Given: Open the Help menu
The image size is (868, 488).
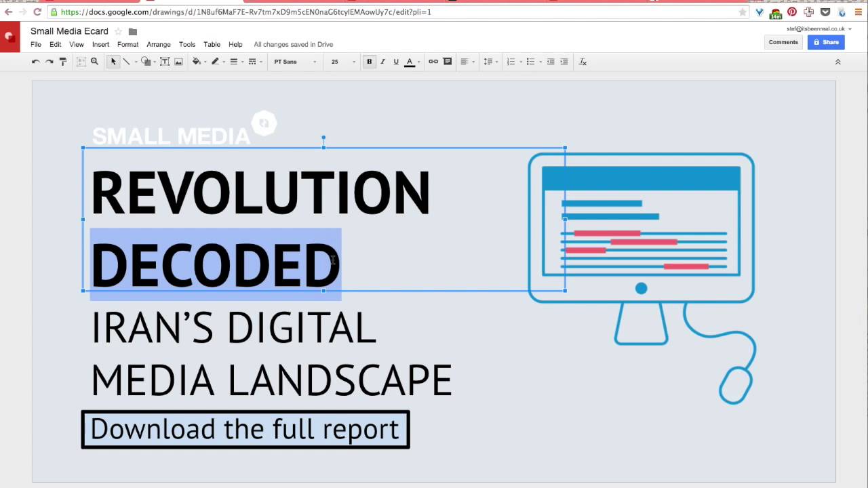Looking at the screenshot, I should point(235,44).
